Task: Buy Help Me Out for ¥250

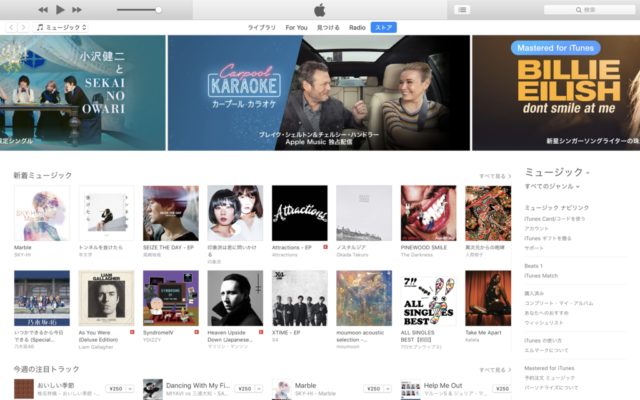Action: [502, 389]
